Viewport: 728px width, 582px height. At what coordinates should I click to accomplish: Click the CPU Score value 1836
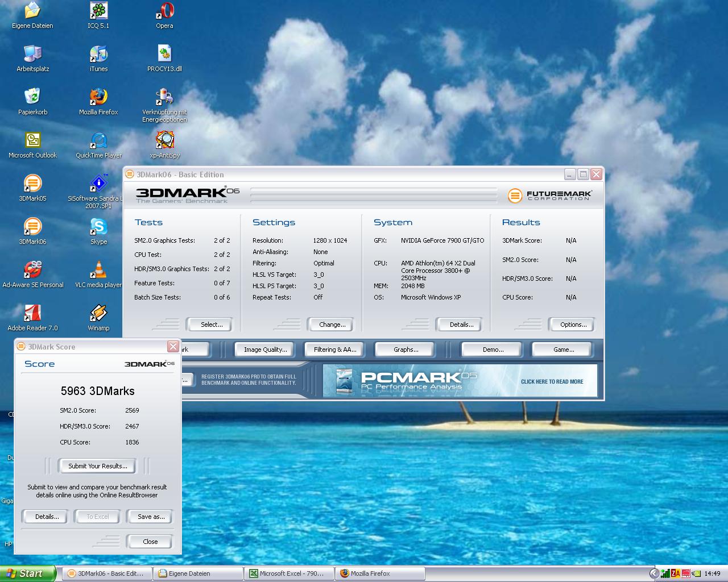pos(132,442)
